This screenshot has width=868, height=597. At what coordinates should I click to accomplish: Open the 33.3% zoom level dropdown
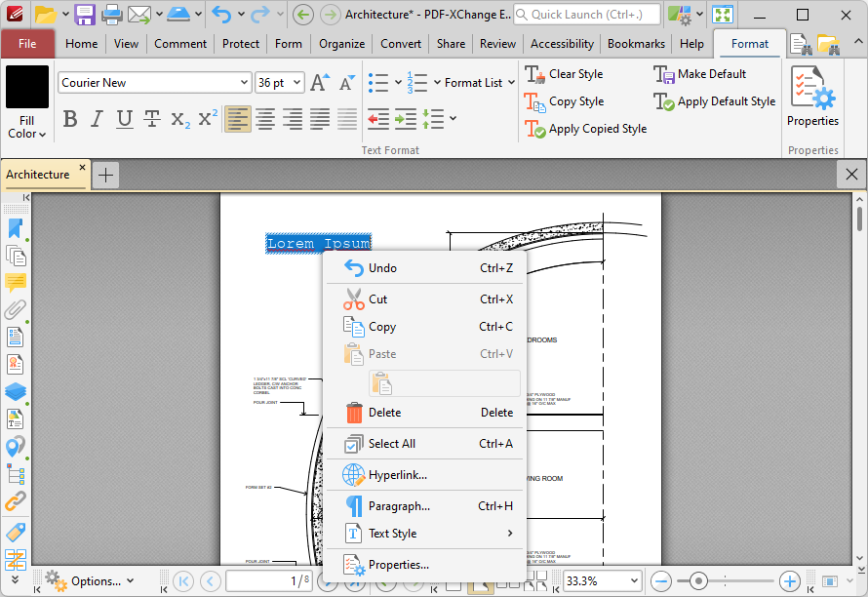pos(634,581)
